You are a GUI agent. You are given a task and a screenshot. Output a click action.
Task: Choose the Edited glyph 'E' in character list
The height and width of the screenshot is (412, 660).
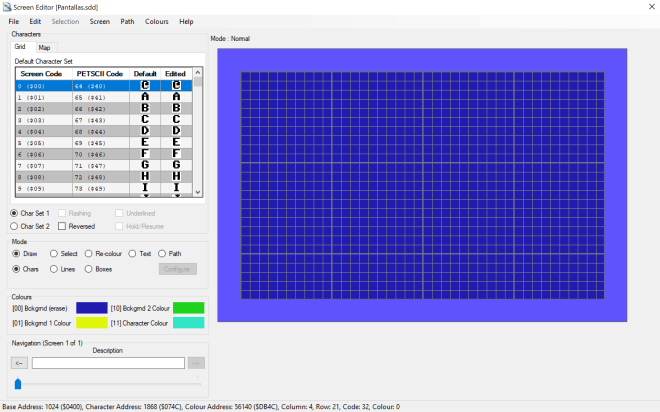pyautogui.click(x=176, y=141)
